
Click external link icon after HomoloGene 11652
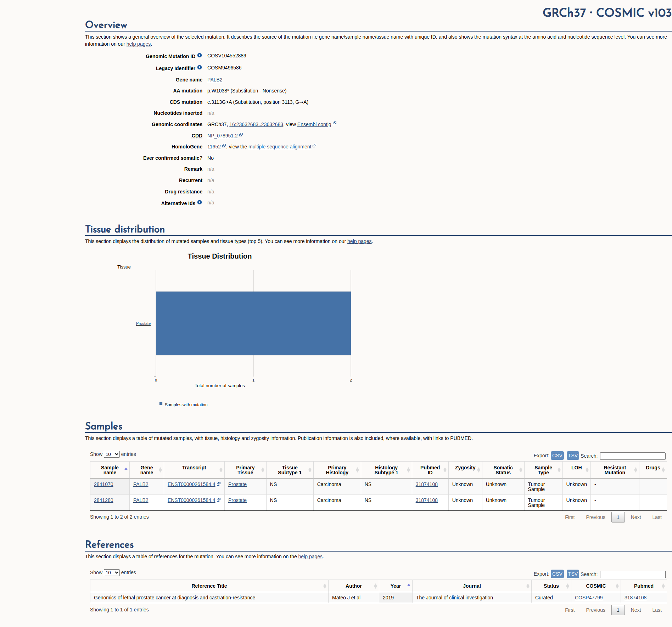(224, 146)
